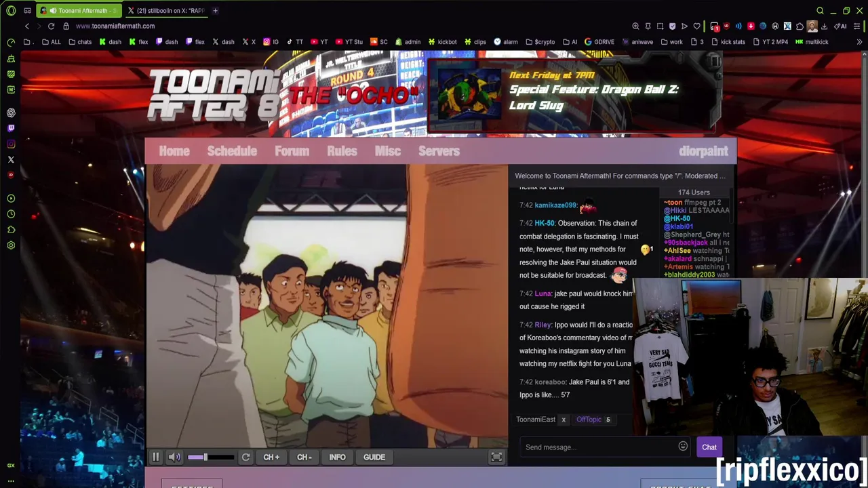
Task: Open the YT 2 MP4 bookmark
Action: coord(770,42)
